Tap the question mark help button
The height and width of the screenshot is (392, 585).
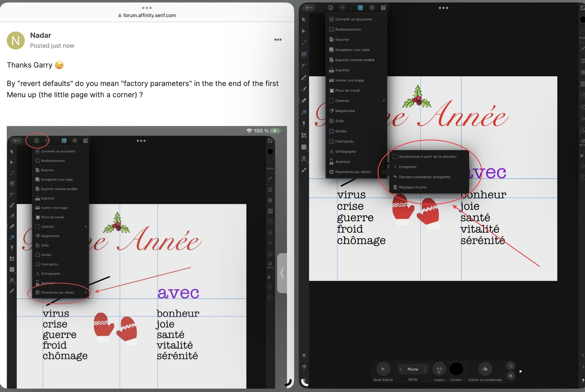(583, 381)
